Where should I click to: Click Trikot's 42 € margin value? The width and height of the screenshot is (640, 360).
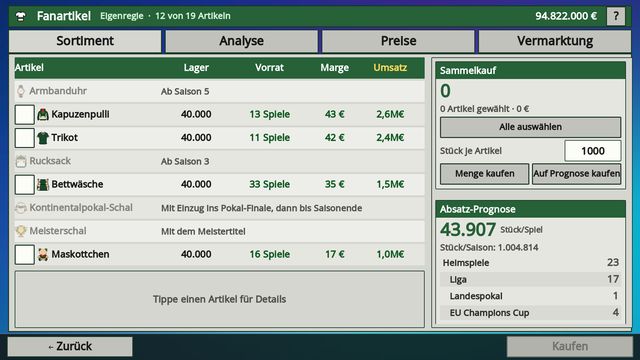pyautogui.click(x=335, y=138)
